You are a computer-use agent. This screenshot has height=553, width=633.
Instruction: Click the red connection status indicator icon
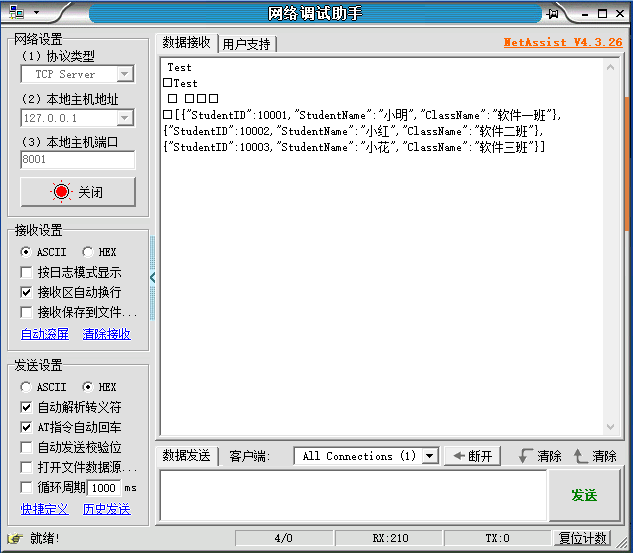(x=61, y=192)
